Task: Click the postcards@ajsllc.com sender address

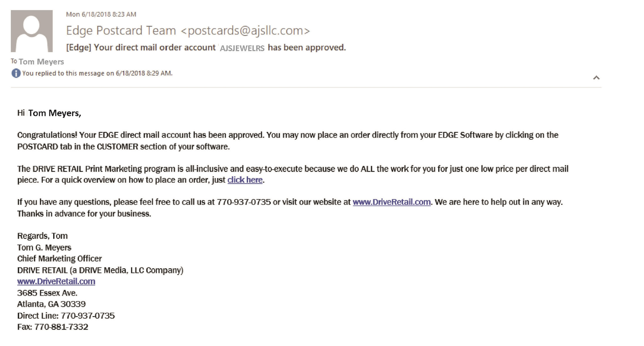Action: tap(246, 31)
